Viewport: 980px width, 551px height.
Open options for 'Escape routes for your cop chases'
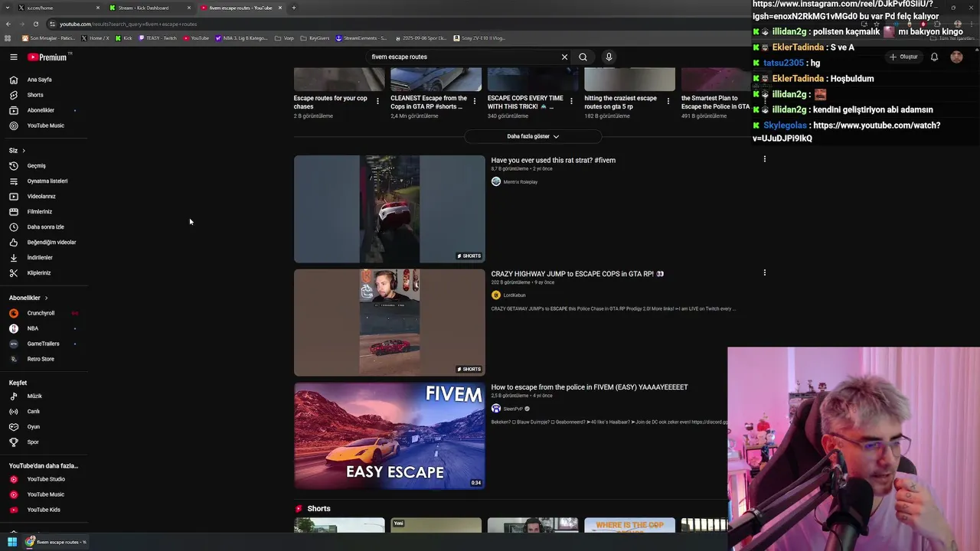tap(377, 101)
